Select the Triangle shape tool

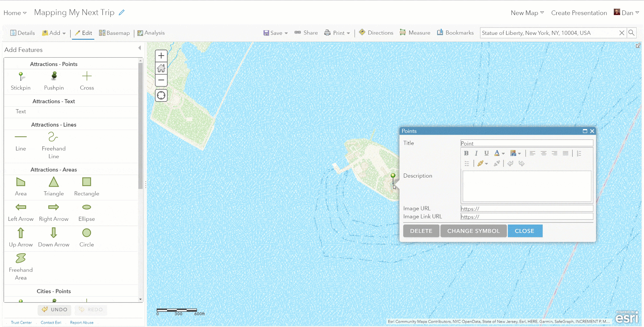(54, 187)
